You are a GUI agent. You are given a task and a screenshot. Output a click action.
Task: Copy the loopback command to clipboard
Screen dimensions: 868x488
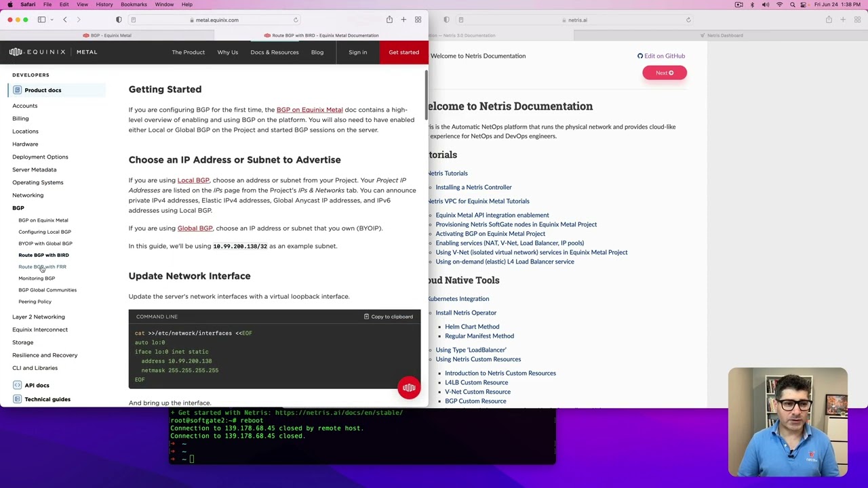(x=388, y=317)
